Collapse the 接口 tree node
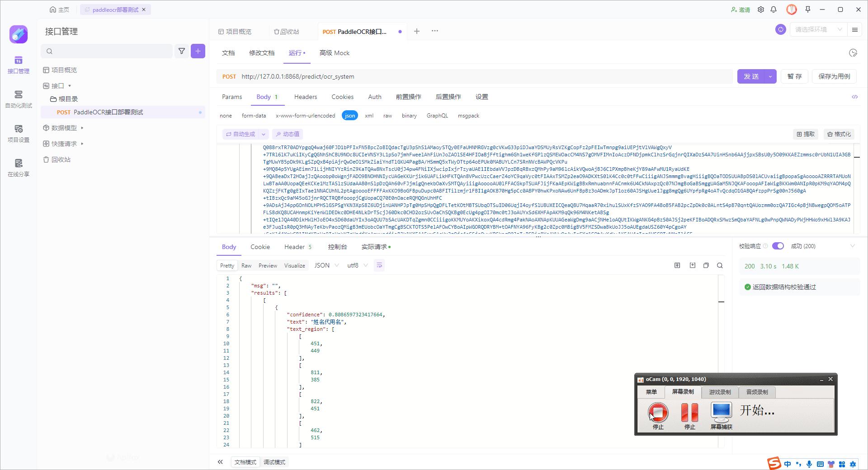 (70, 86)
